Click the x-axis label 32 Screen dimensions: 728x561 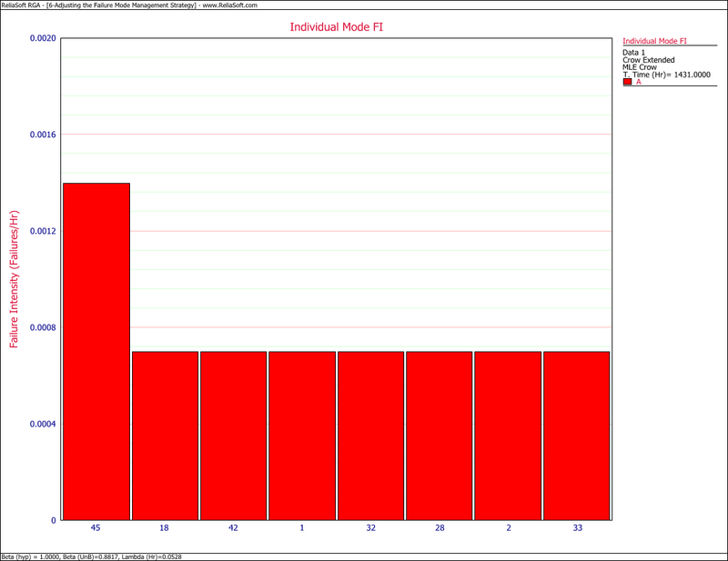[370, 527]
